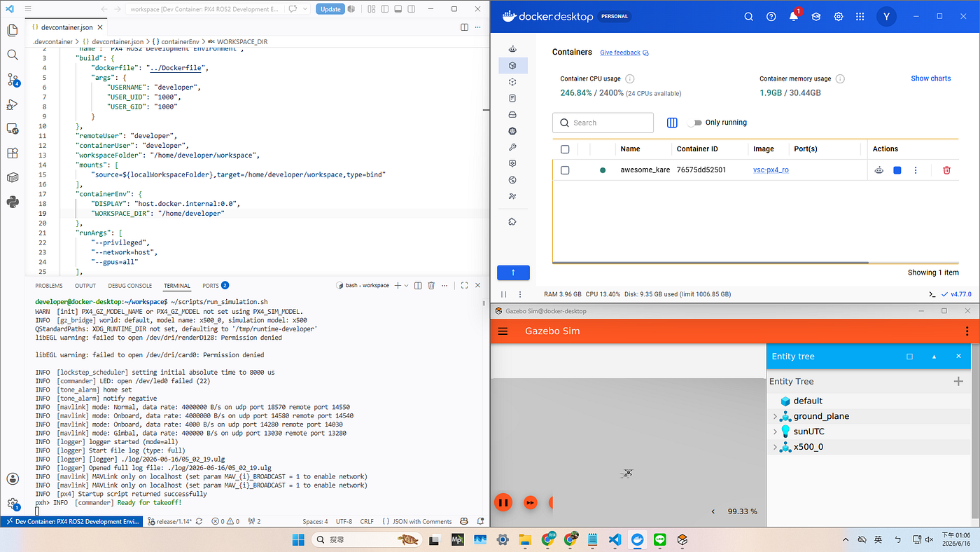
Task: Expand x500_0 in Entity Tree
Action: click(x=774, y=447)
